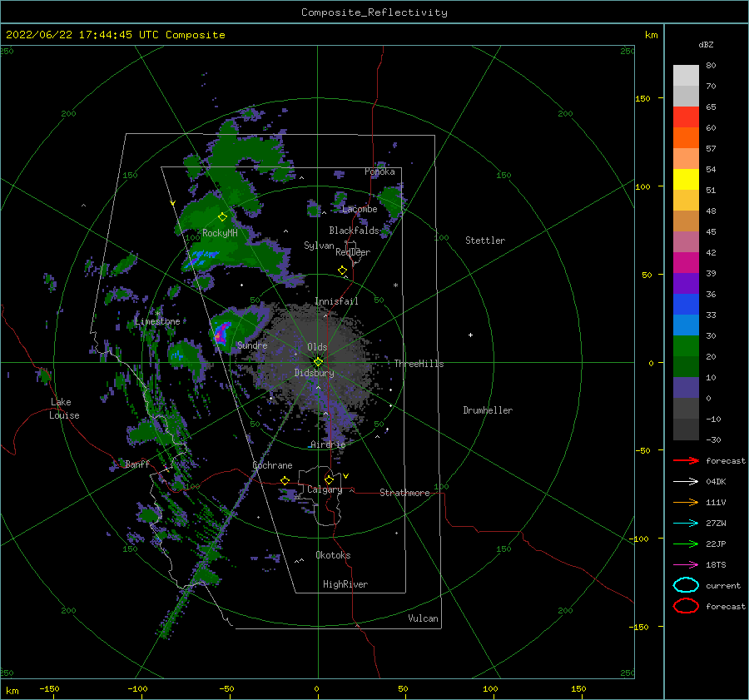Click the Sundre label

252,345
